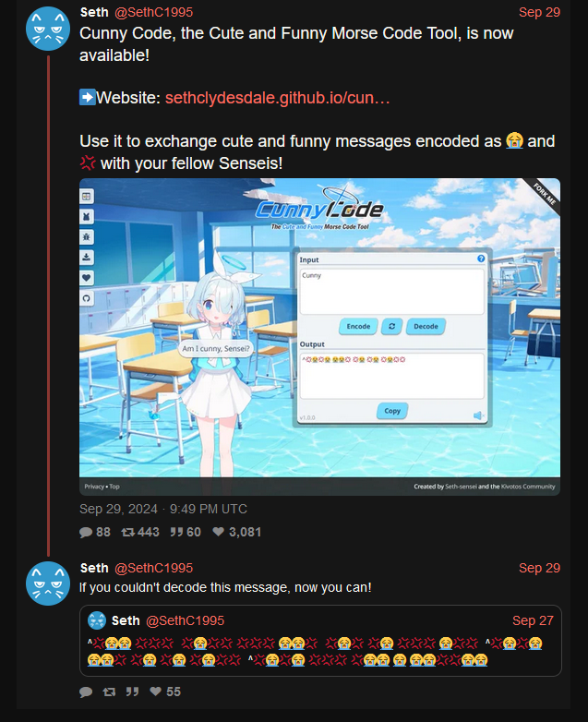Viewport: 588px width, 722px height.
Task: Click the quote icon showing 60
Action: tap(176, 533)
